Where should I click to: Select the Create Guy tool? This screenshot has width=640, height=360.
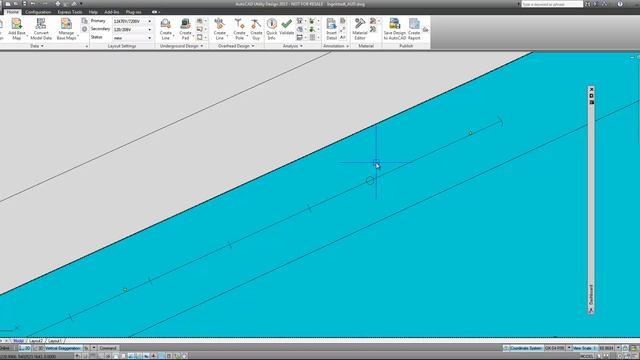click(256, 29)
